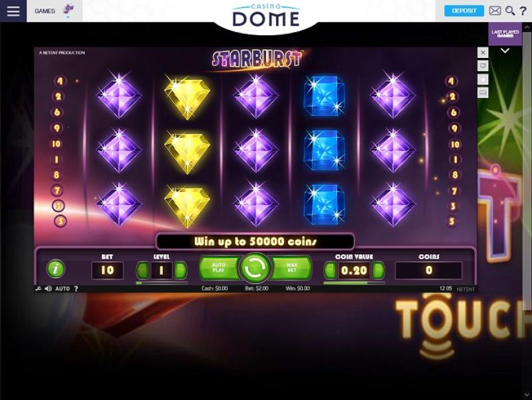The height and width of the screenshot is (400, 532).
Task: Open the game help question mark
Action: click(x=76, y=289)
